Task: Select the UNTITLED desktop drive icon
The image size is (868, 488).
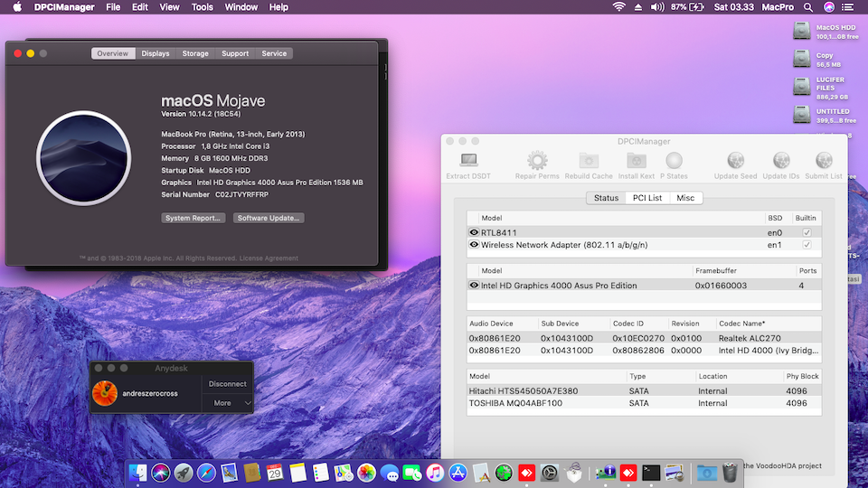Action: [x=802, y=115]
